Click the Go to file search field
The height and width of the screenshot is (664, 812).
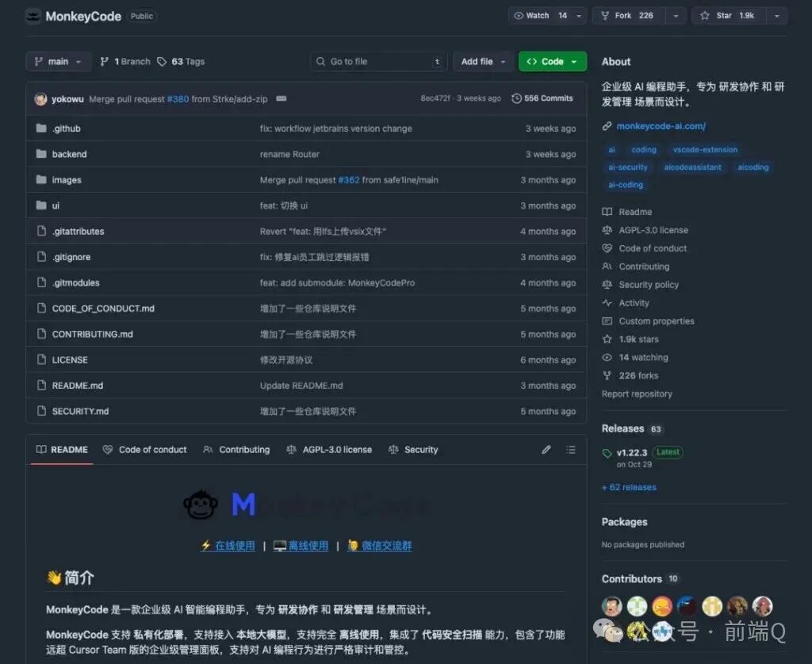[378, 61]
